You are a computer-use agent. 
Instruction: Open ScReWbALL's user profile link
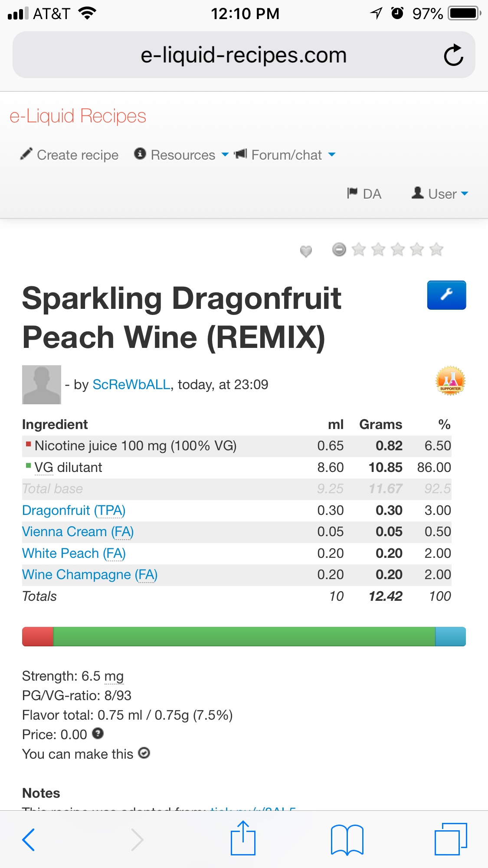(x=131, y=384)
